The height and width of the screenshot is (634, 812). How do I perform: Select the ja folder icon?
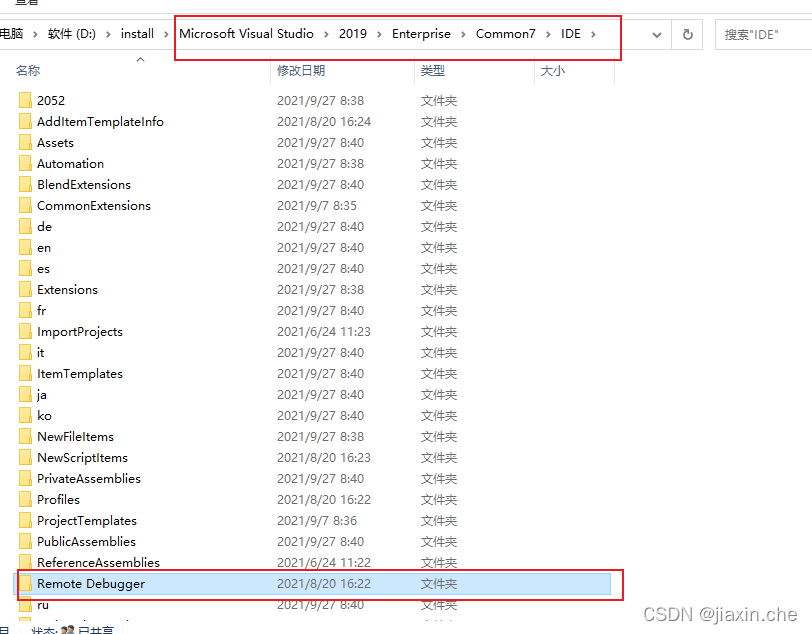click(25, 394)
